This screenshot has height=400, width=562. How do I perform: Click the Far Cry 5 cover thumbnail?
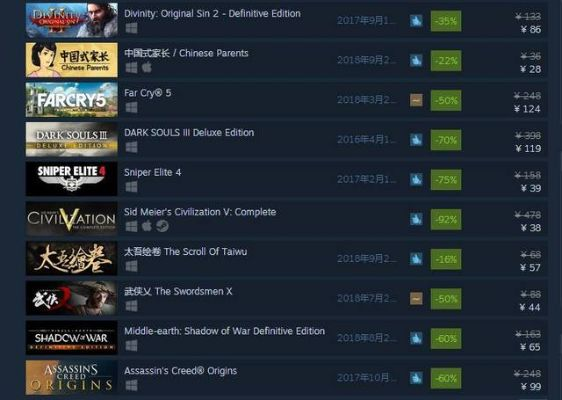click(x=72, y=100)
